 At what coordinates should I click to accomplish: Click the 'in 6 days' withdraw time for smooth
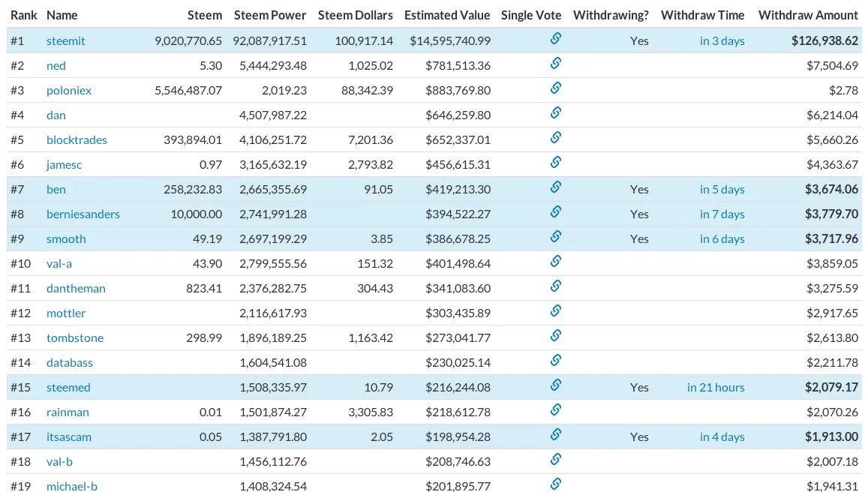[x=722, y=238]
